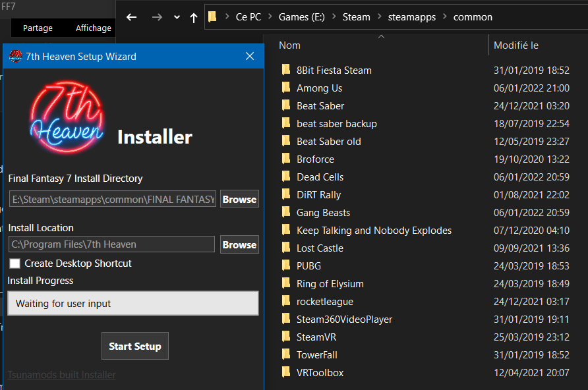Expand the chevron after 'Games (E:)' breadcrumb
This screenshot has width=588, height=390.
334,17
